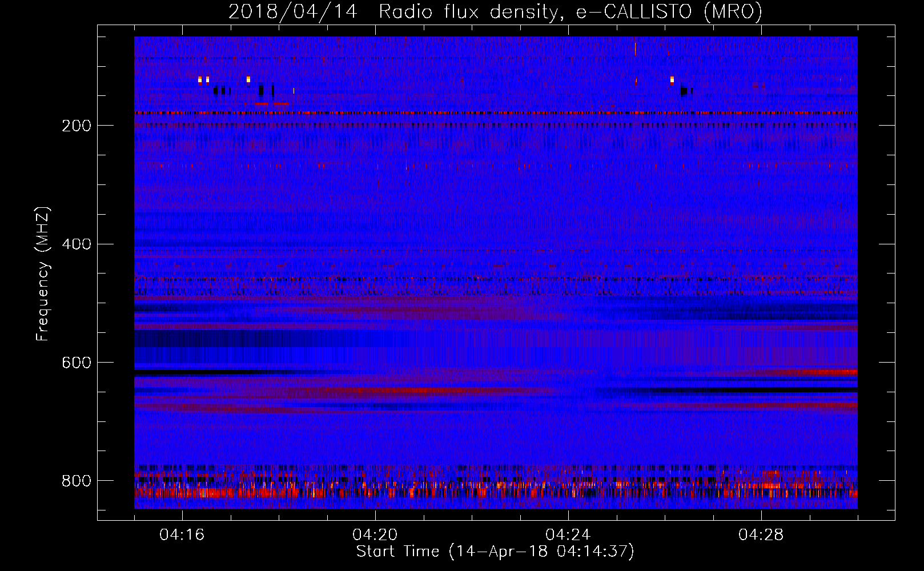The height and width of the screenshot is (571, 924).
Task: Click the date '2018/04/14' in the title
Action: 292,11
